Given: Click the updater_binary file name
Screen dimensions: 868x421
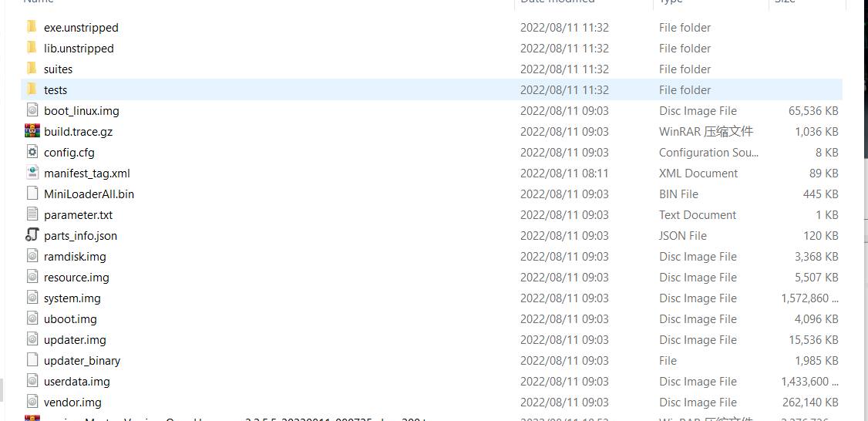Looking at the screenshot, I should click(82, 361).
